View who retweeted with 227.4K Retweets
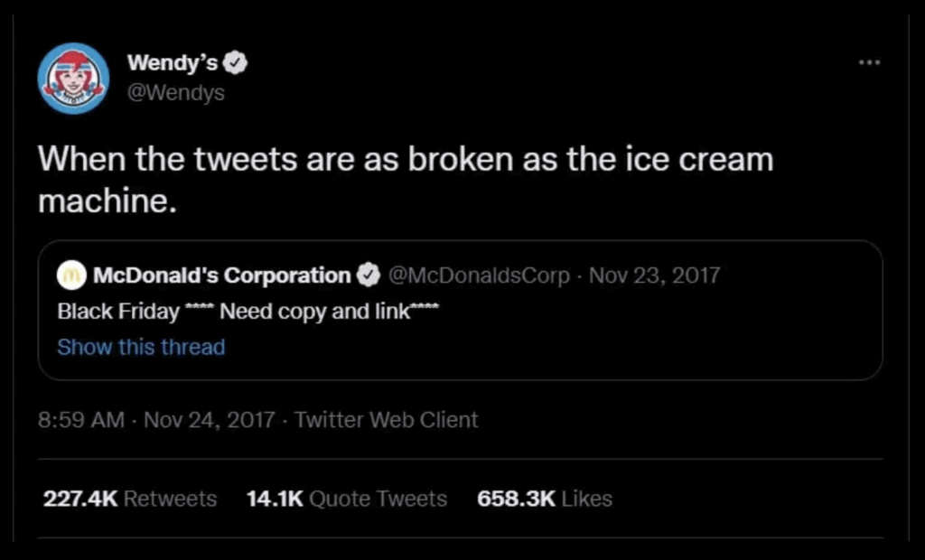925x560 pixels. pyautogui.click(x=129, y=499)
